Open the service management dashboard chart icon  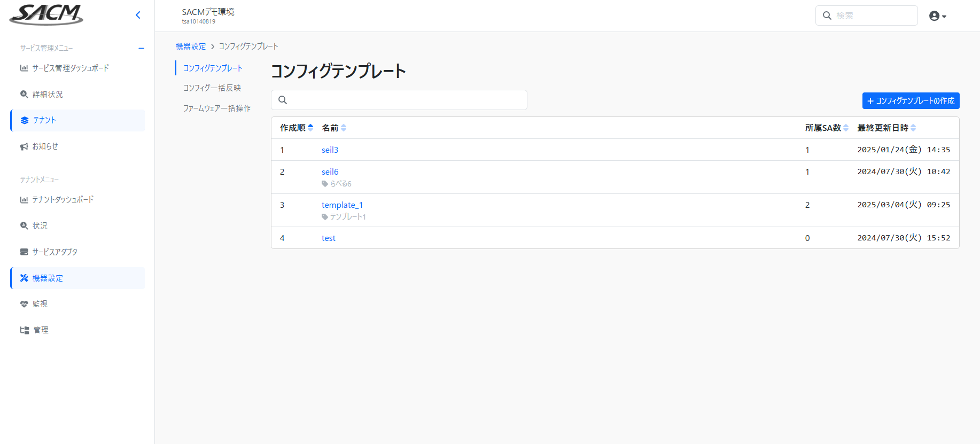pyautogui.click(x=24, y=68)
